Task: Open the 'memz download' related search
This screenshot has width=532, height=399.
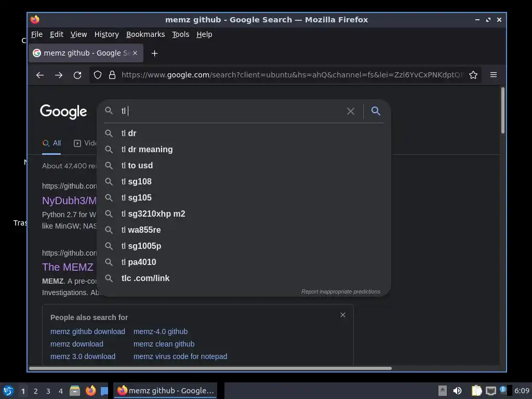Action: click(77, 344)
